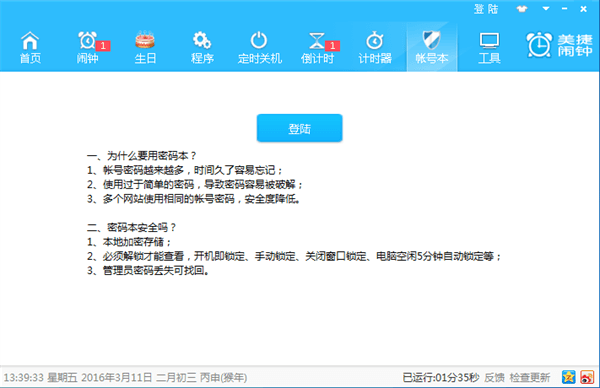Screen dimensions: 600x388
Task: Click the 已运行:01分35秒 status text
Action: (441, 378)
